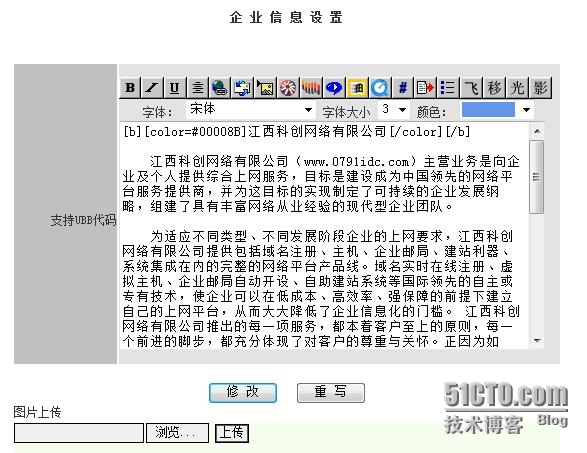
Task: Insert QuickTime media with Q icon
Action: point(380,88)
